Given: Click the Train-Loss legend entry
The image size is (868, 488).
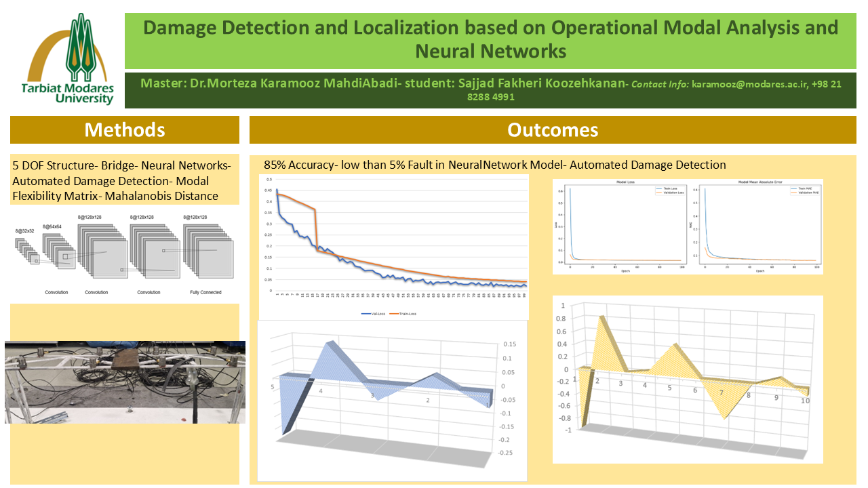Looking at the screenshot, I should click(x=408, y=314).
